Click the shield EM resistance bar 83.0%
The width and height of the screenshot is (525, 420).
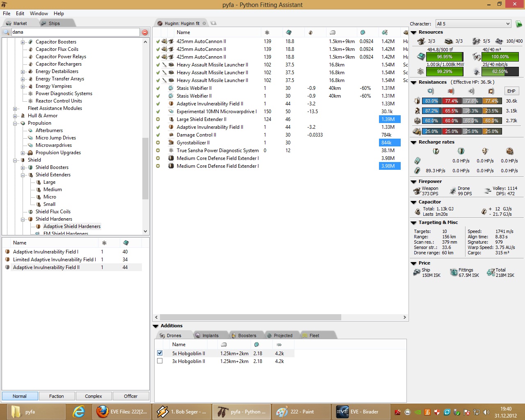431,101
